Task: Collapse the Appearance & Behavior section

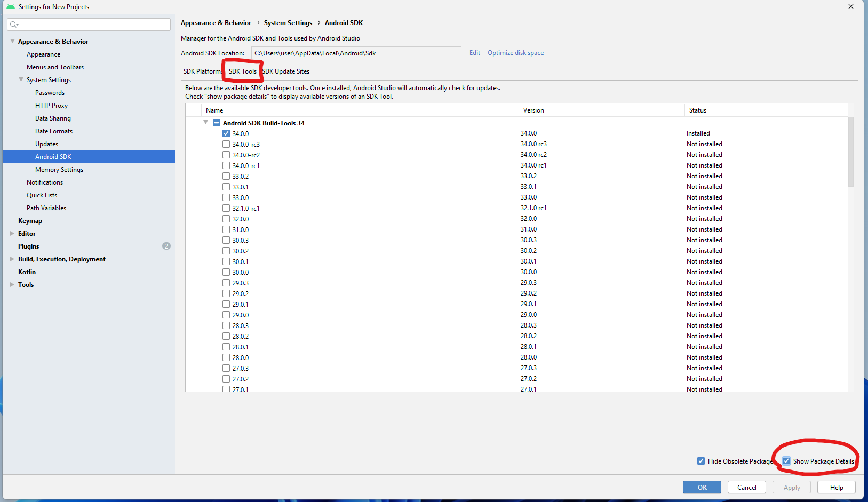Action: click(x=12, y=41)
